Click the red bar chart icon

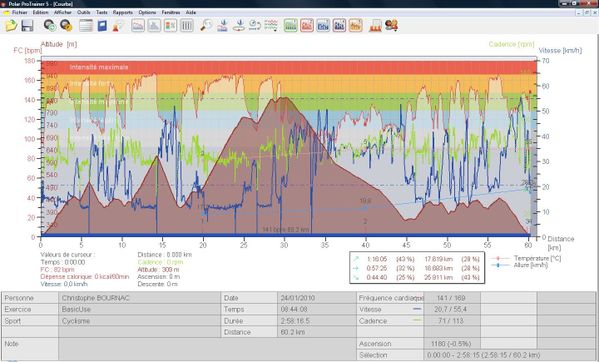click(x=307, y=26)
